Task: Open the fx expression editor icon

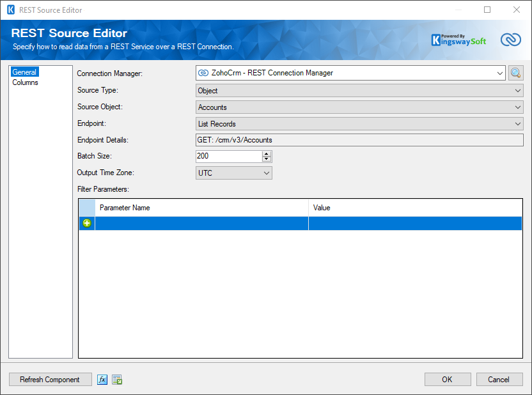Action: (102, 380)
